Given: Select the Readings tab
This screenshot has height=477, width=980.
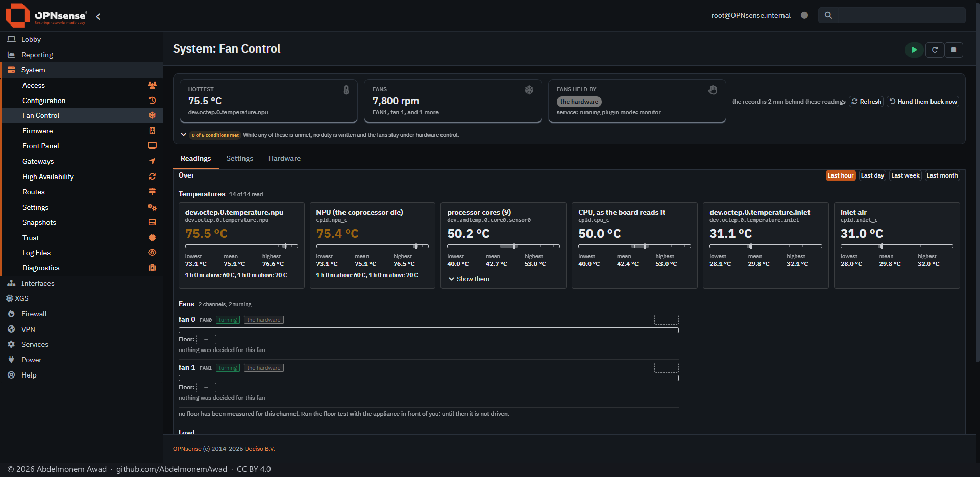Looking at the screenshot, I should [x=196, y=159].
